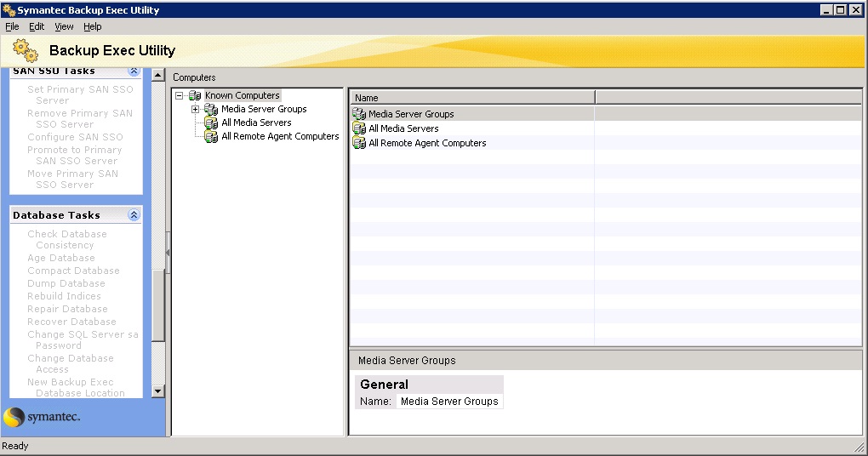Open the File menu
The width and height of the screenshot is (868, 456).
coord(12,26)
